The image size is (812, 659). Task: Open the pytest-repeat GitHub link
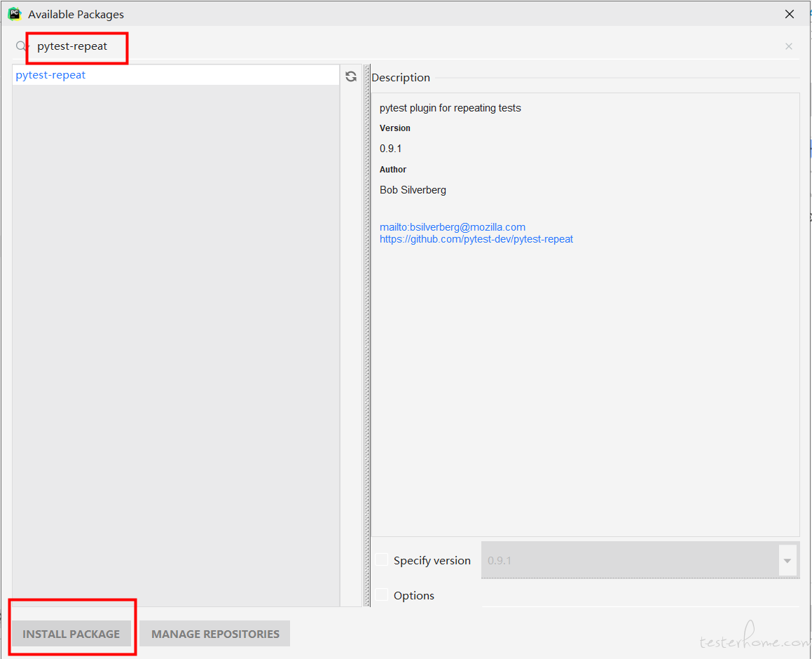click(476, 239)
